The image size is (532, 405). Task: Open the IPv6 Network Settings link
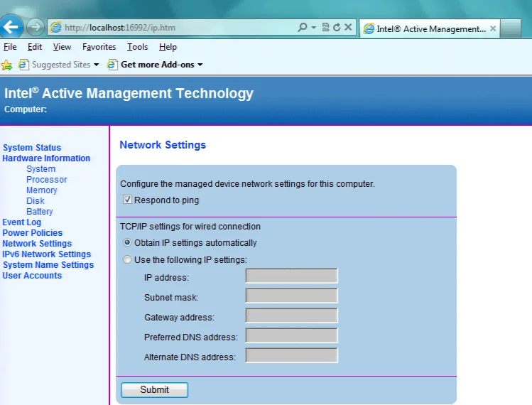click(x=46, y=254)
